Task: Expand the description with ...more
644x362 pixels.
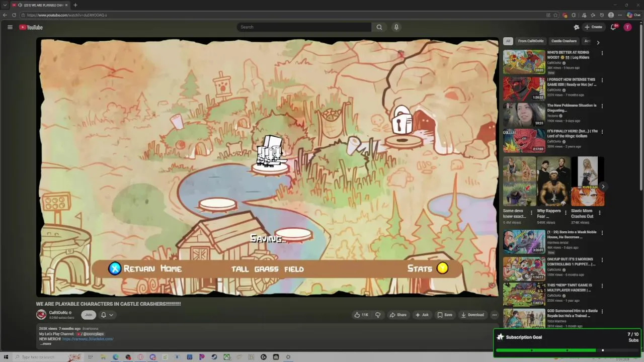Action: pyautogui.click(x=46, y=344)
